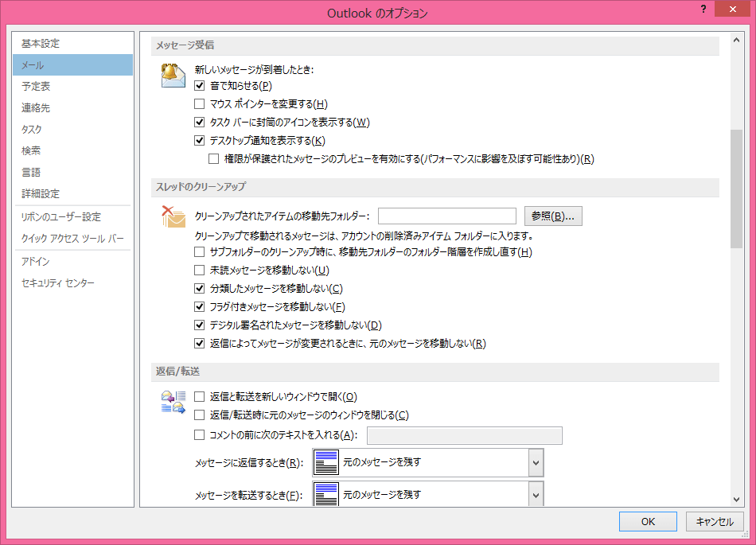756x545 pixels.
Task: Open 検索 options
Action: pos(72,151)
